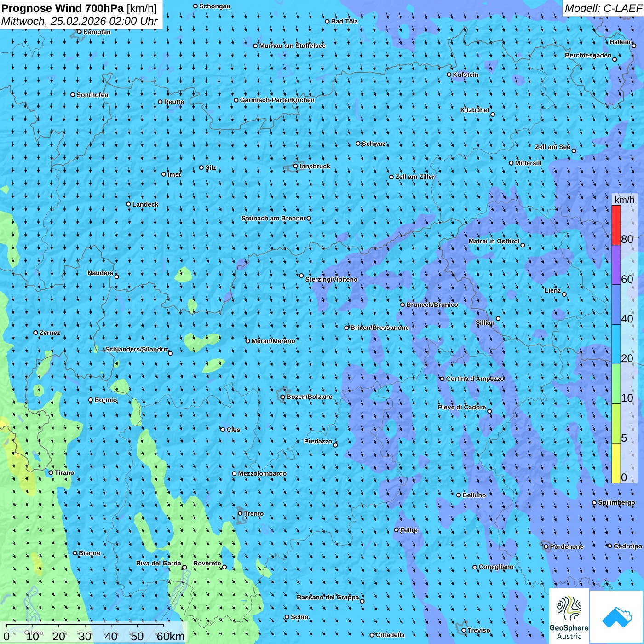
Task: Click the blue cloud logo in the corner
Action: click(x=617, y=617)
